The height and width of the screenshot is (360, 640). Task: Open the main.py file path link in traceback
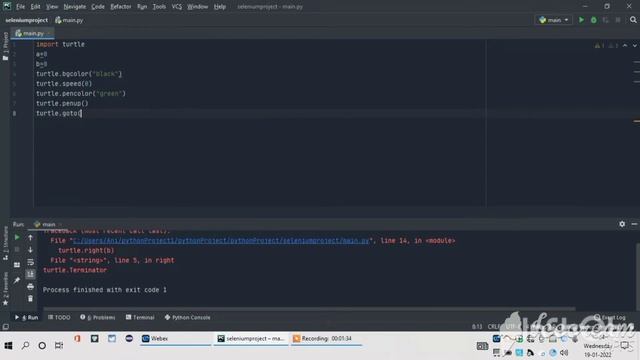221,240
